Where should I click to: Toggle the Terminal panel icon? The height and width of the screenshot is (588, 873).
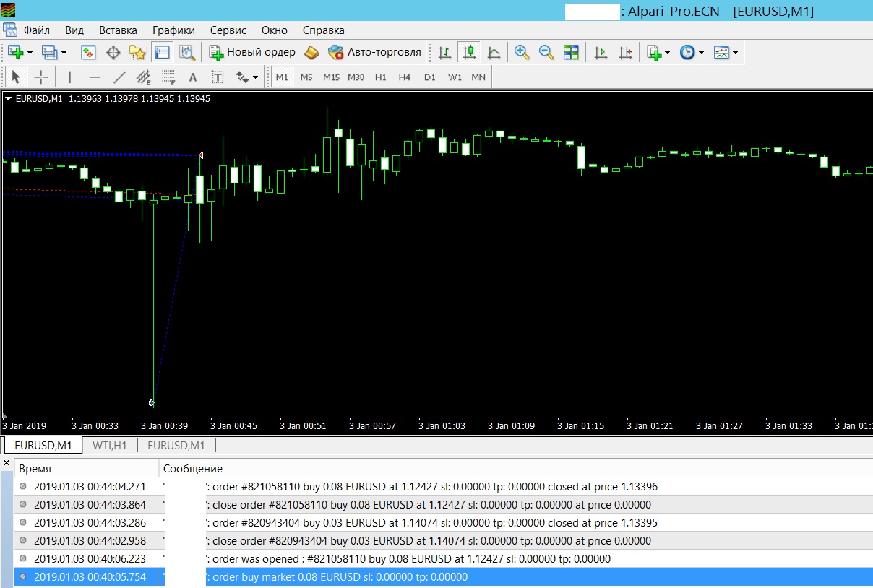[162, 52]
